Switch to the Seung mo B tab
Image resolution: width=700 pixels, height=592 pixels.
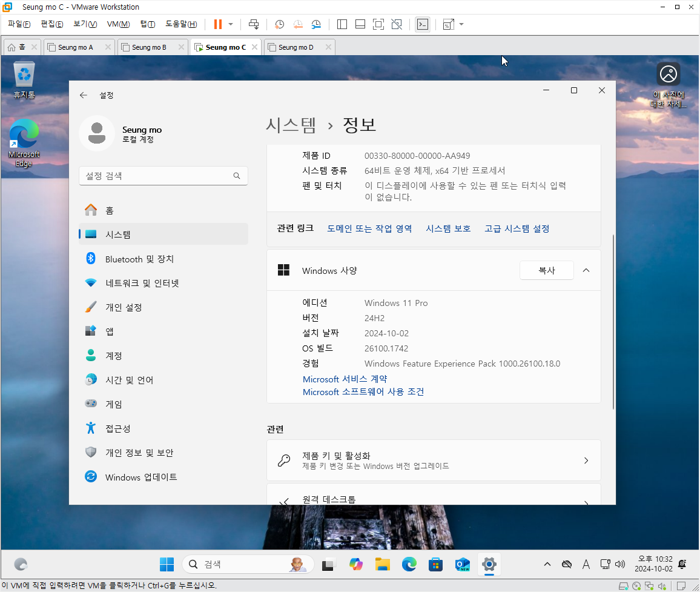click(x=149, y=47)
